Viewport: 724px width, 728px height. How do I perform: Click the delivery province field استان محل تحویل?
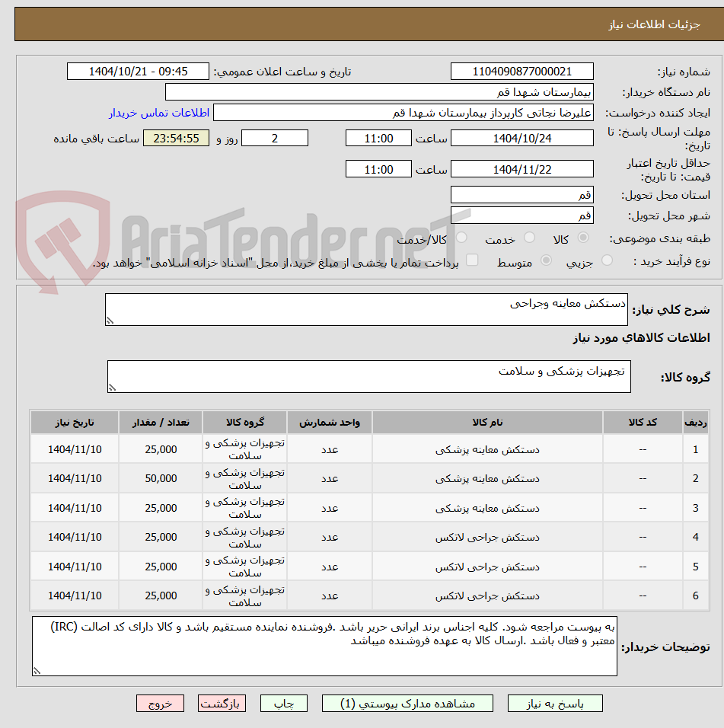point(522,194)
